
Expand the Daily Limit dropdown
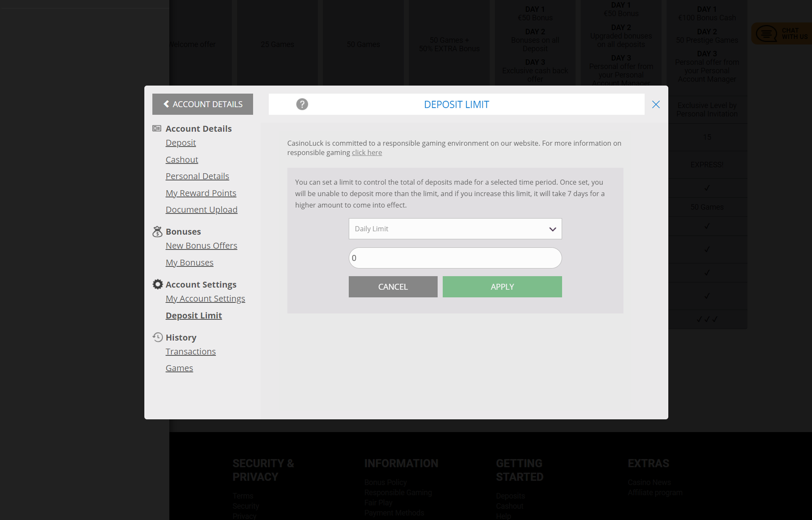click(455, 229)
